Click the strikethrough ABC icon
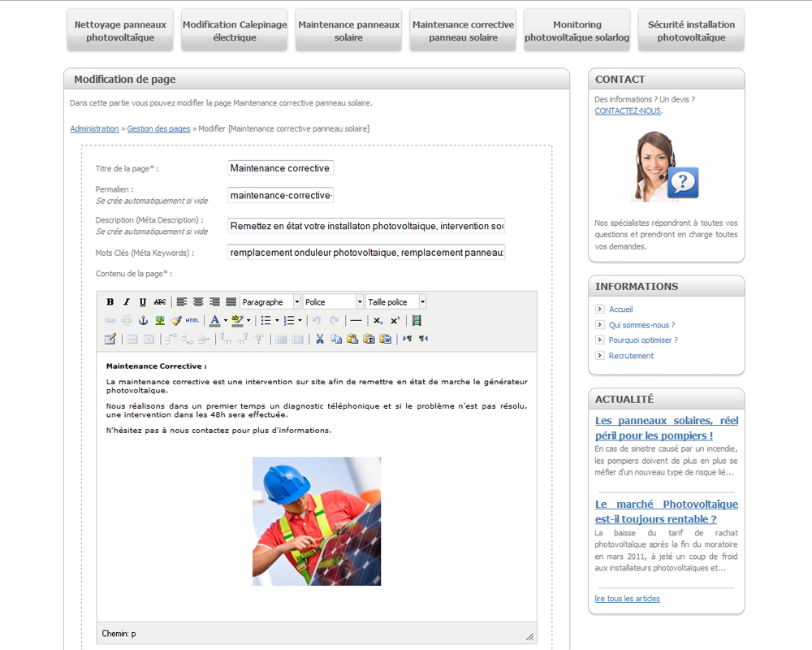The width and height of the screenshot is (812, 650). [x=160, y=302]
